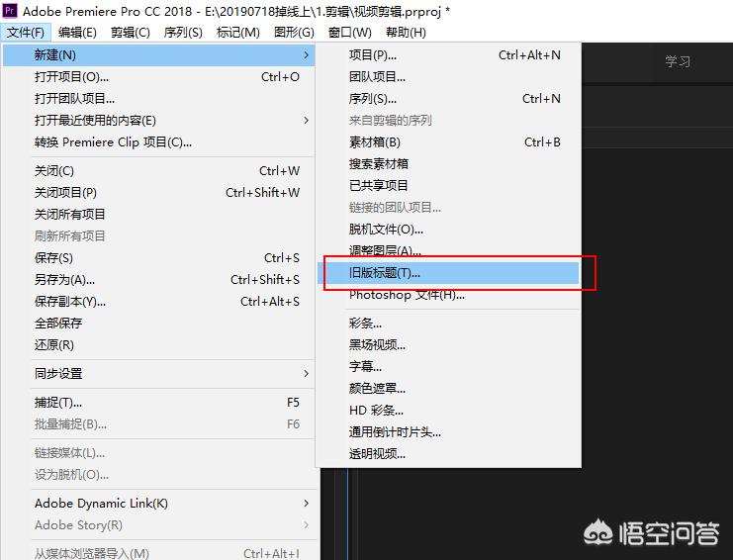The height and width of the screenshot is (560, 733).
Task: Open the 剪辑(C) menu
Action: [130, 33]
